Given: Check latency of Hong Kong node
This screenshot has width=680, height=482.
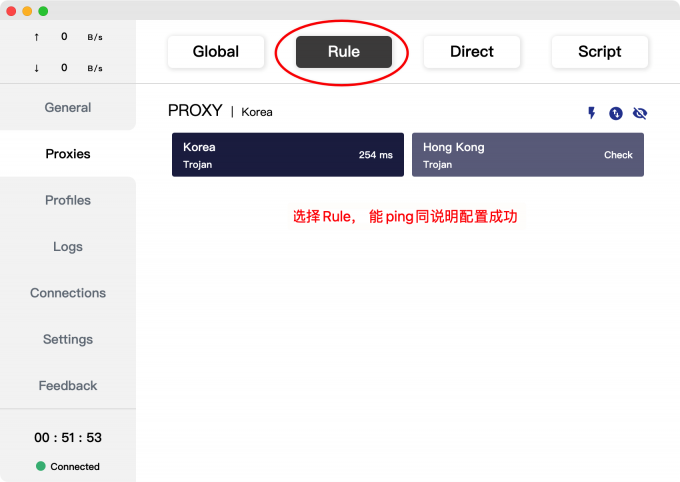Looking at the screenshot, I should [x=618, y=155].
